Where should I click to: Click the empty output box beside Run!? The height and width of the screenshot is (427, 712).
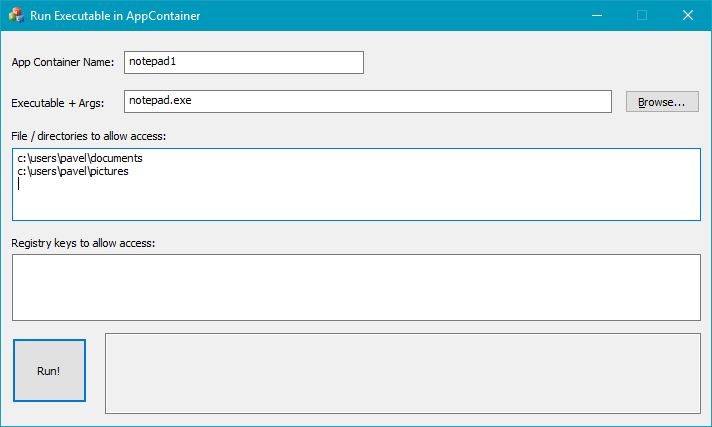(403, 373)
